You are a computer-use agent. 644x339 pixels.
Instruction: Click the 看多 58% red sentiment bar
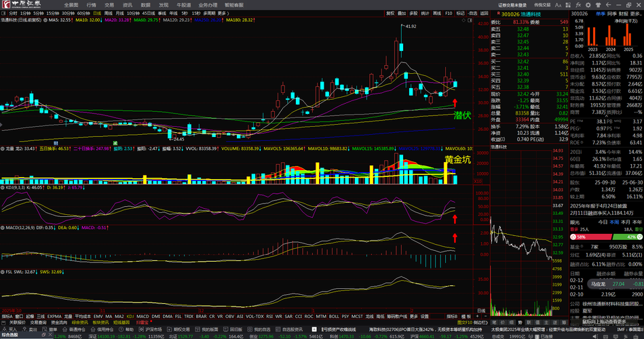point(591,237)
